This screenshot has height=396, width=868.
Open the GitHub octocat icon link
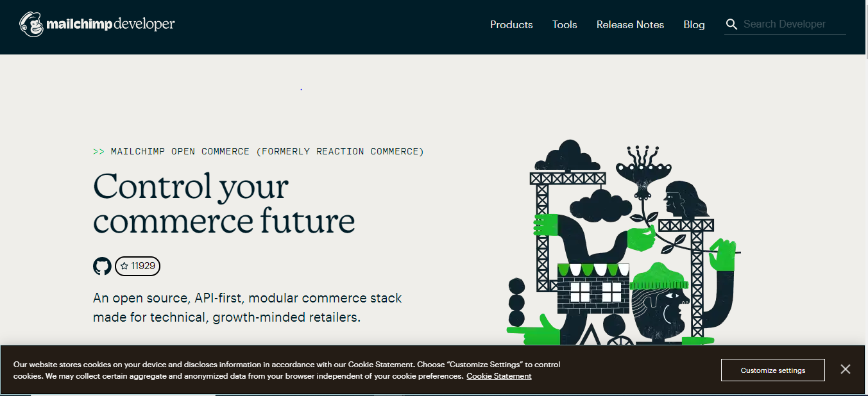coord(103,266)
